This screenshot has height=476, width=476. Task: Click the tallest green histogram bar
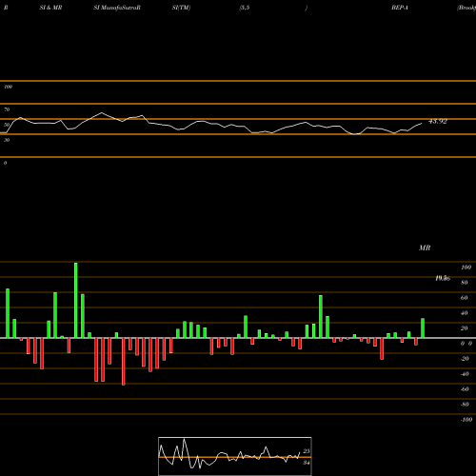coord(76,300)
